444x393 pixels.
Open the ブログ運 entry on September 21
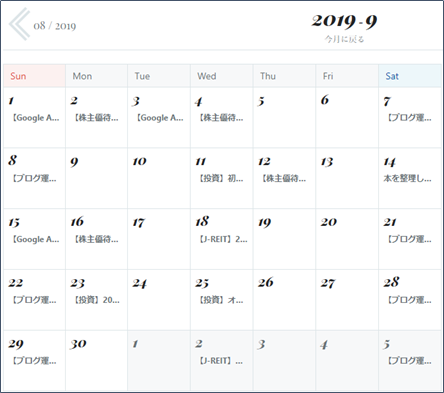point(409,239)
